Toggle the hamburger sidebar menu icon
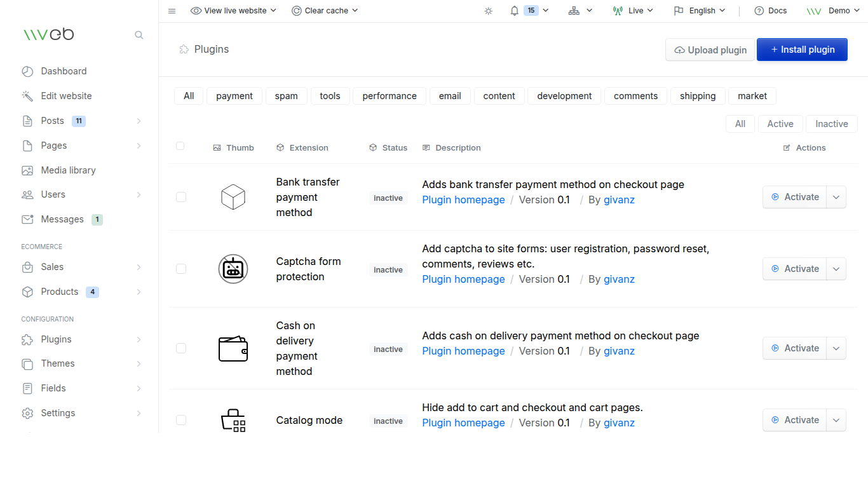868x488 pixels. (x=172, y=11)
